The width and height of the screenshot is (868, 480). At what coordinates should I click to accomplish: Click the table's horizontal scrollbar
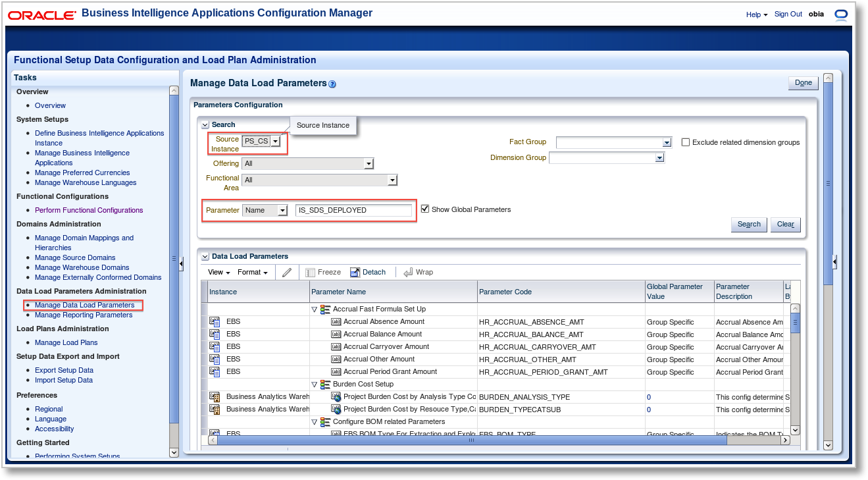coord(471,440)
